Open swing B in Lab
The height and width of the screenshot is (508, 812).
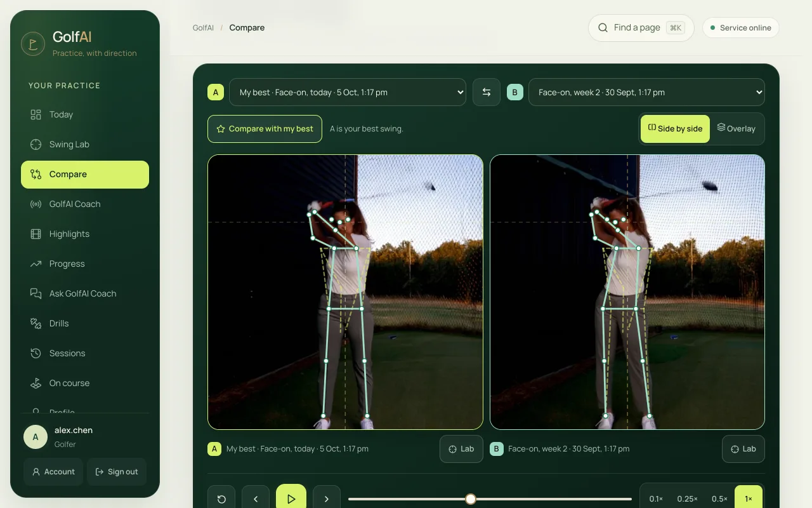[743, 449]
